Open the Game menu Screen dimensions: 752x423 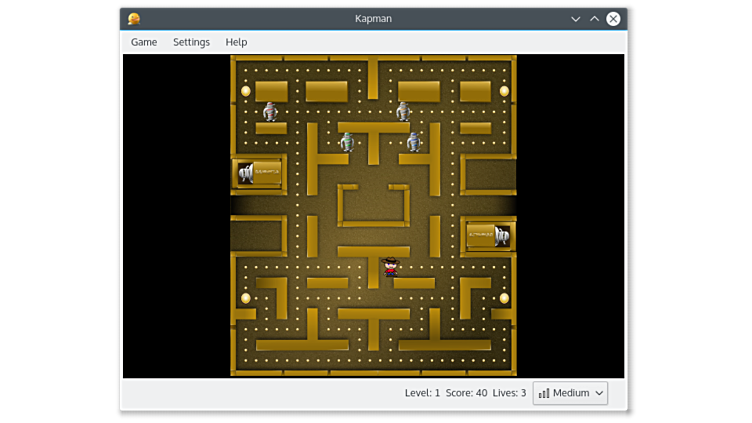click(x=144, y=42)
